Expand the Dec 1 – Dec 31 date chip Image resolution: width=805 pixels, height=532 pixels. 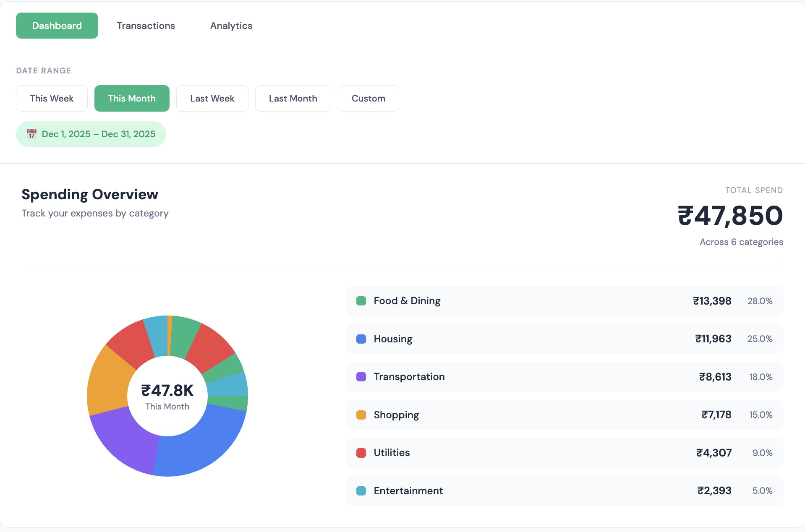tap(91, 134)
